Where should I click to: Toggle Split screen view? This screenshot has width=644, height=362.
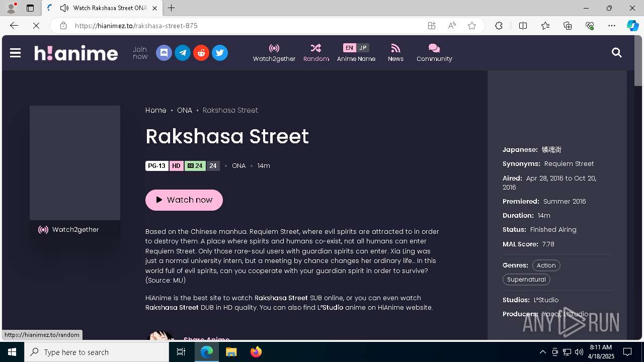tap(523, 26)
